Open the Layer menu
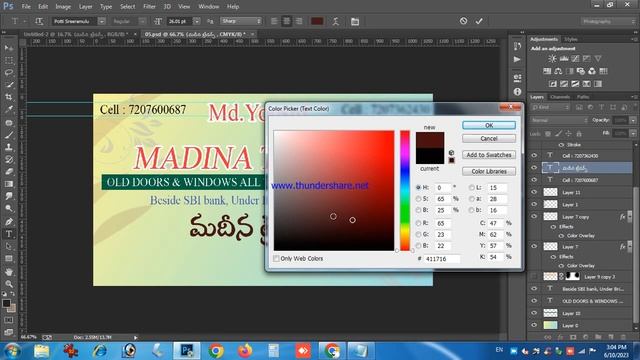 point(85,7)
